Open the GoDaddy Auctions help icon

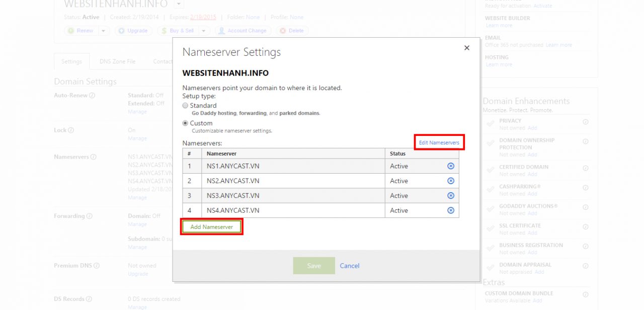pos(586,207)
